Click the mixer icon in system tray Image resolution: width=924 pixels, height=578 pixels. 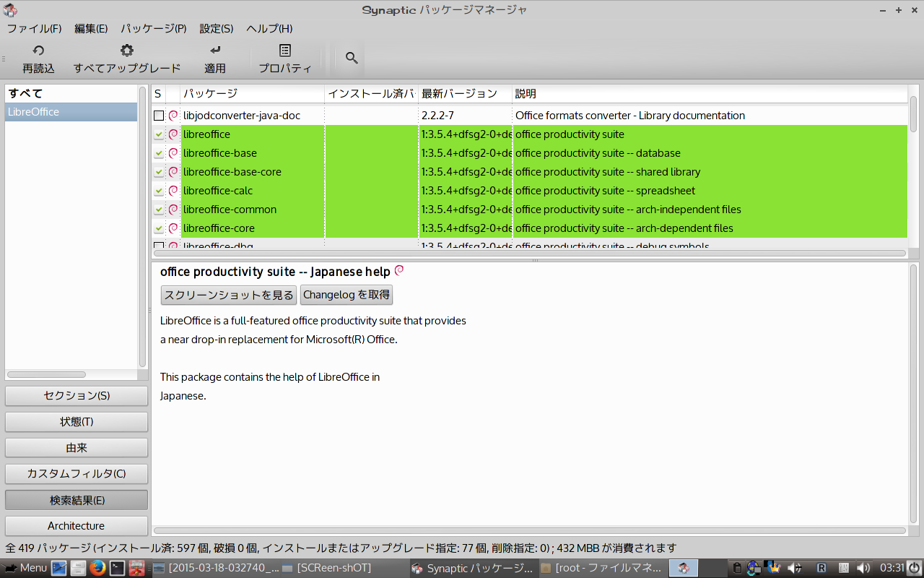point(842,568)
